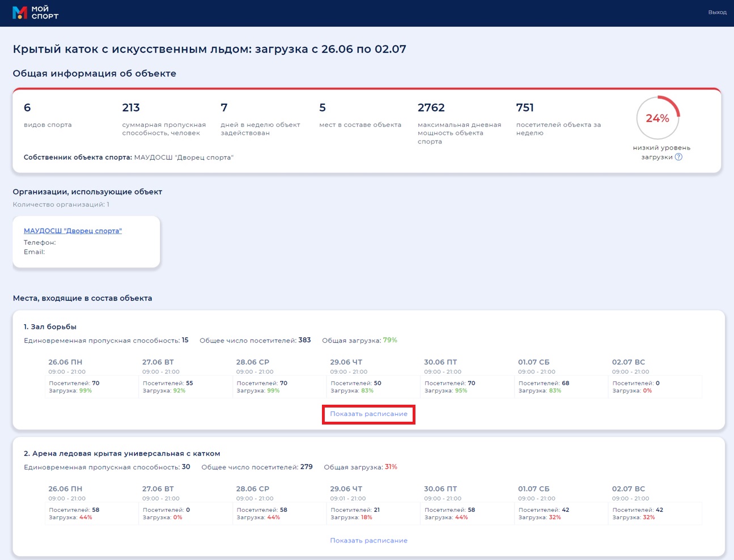The height and width of the screenshot is (560, 734).
Task: Show schedule for Зал борьбы
Action: [x=368, y=414]
